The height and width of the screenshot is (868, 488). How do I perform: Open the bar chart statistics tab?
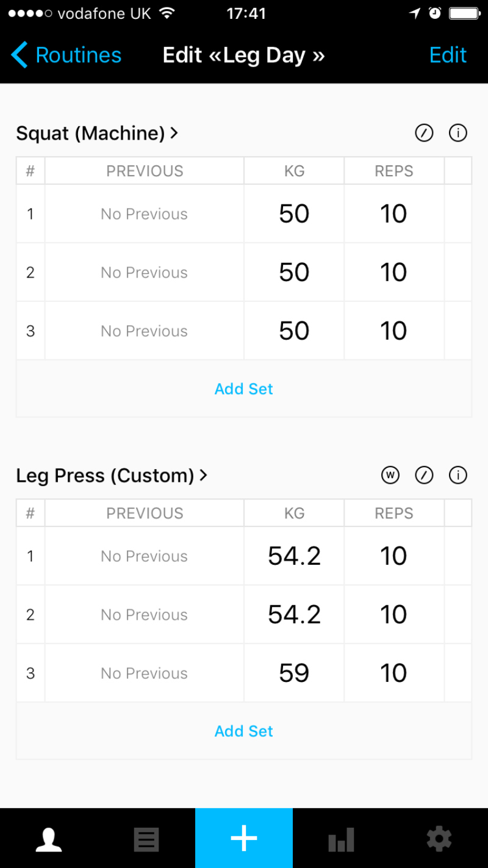click(x=342, y=839)
